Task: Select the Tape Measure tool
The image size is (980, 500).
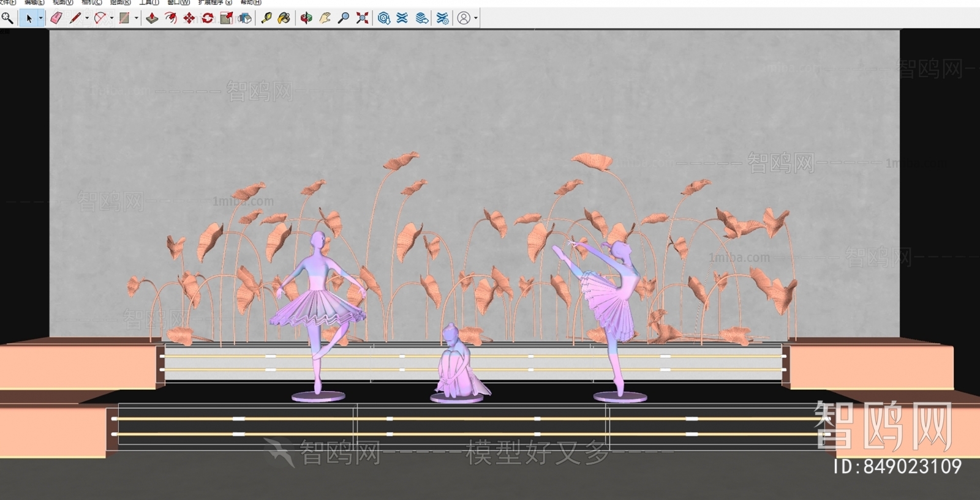Action: 266,18
